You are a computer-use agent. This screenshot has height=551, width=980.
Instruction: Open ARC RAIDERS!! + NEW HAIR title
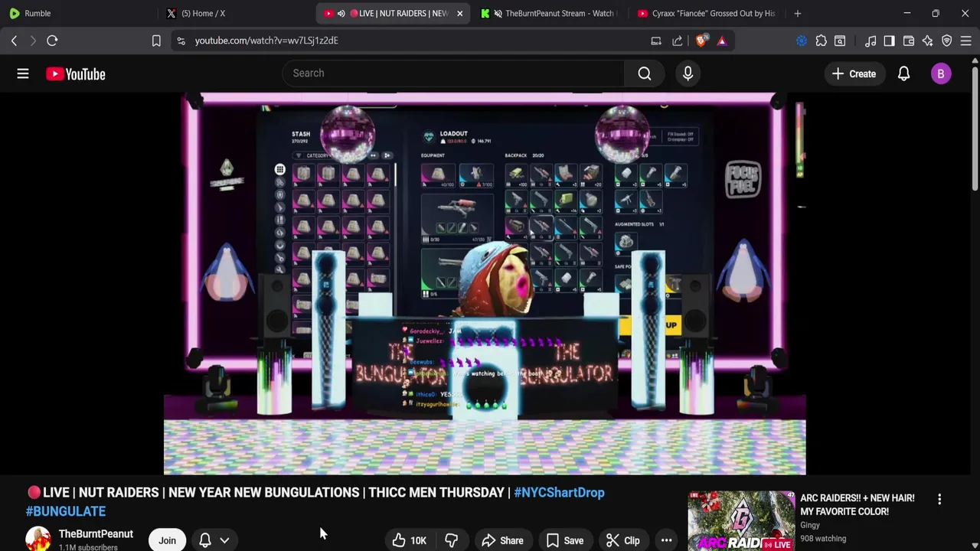pos(857,504)
